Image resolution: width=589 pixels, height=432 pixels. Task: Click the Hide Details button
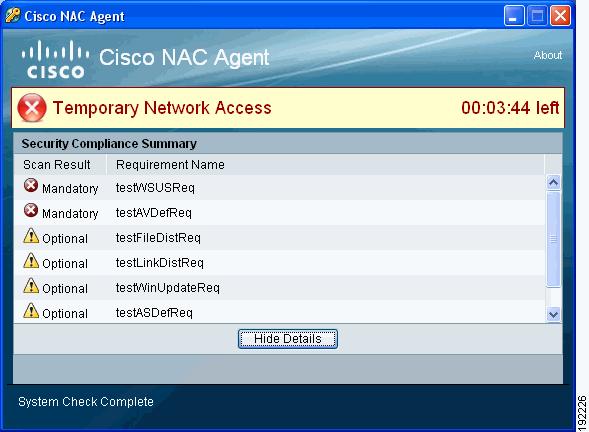[288, 339]
